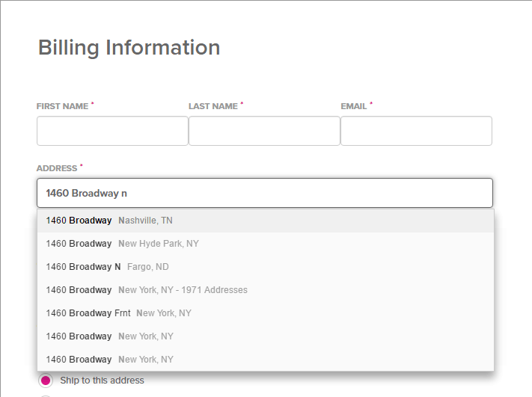Click the Billing Information heading
Screen dimensions: 532x397
[129, 47]
